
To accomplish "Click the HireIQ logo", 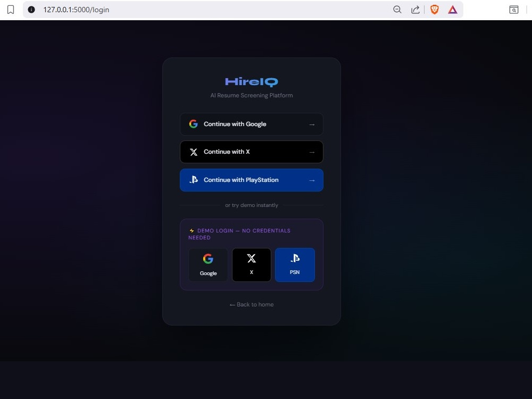I will [x=252, y=82].
